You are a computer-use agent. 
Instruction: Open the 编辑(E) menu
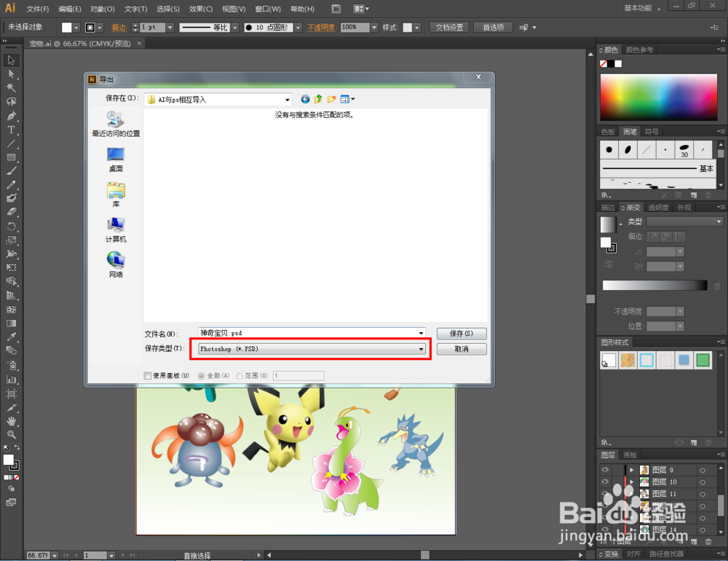click(70, 9)
